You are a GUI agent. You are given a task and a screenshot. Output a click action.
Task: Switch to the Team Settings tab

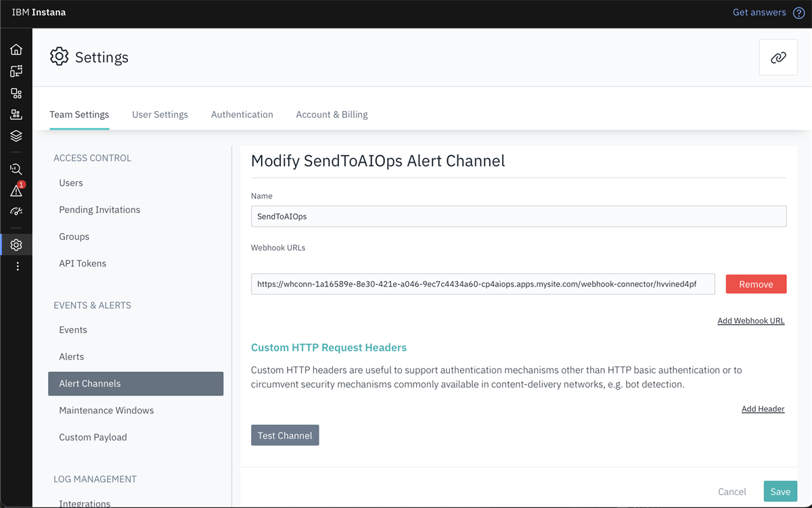(x=79, y=114)
